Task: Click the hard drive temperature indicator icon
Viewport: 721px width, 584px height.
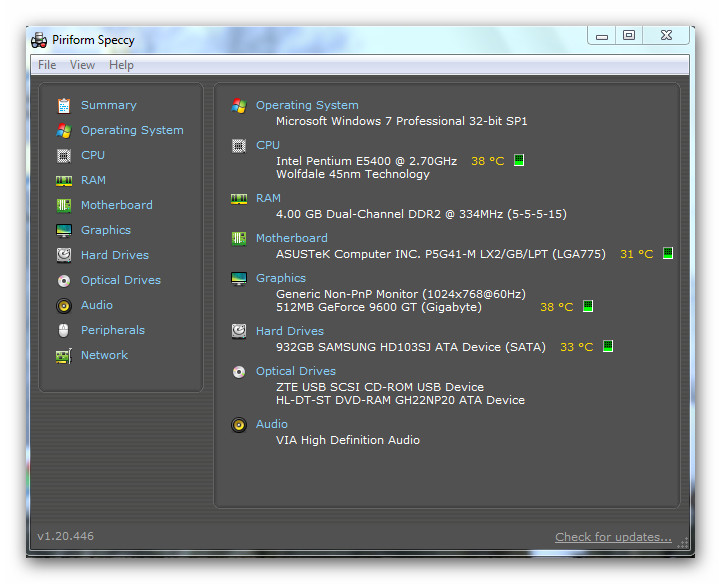Action: pyautogui.click(x=607, y=347)
